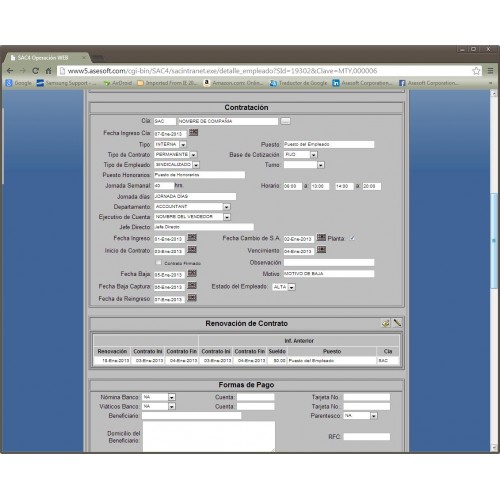The image size is (500, 500).
Task: Open calendar for Fecha de Reingreso
Action: tap(192, 298)
